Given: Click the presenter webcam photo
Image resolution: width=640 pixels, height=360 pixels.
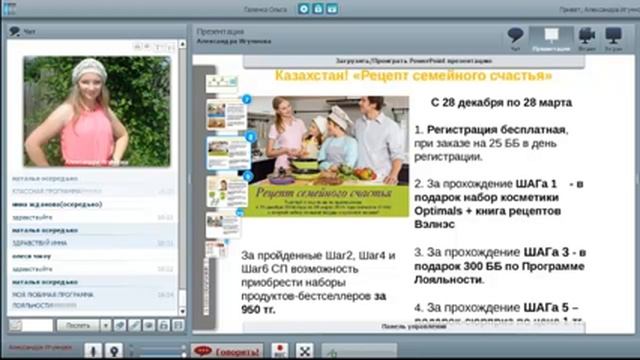Looking at the screenshot, I should point(97,111).
